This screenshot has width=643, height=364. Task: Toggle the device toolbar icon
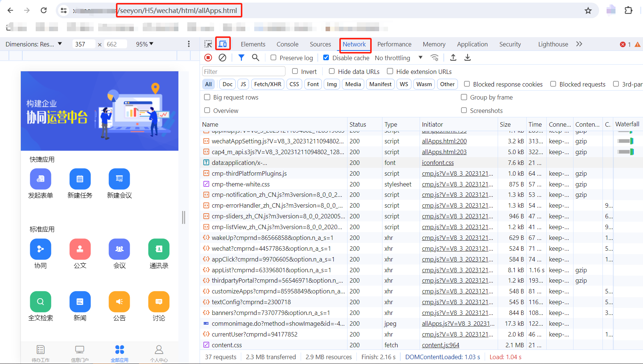click(223, 44)
